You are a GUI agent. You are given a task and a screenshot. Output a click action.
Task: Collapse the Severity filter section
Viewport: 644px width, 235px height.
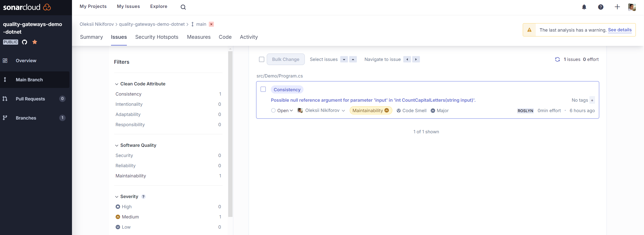coord(127,197)
